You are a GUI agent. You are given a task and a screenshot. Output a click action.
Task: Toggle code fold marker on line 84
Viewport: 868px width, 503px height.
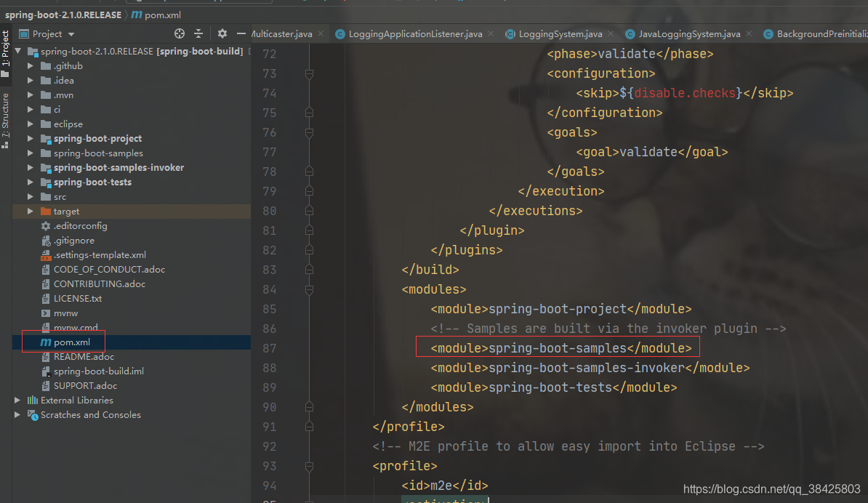[310, 289]
